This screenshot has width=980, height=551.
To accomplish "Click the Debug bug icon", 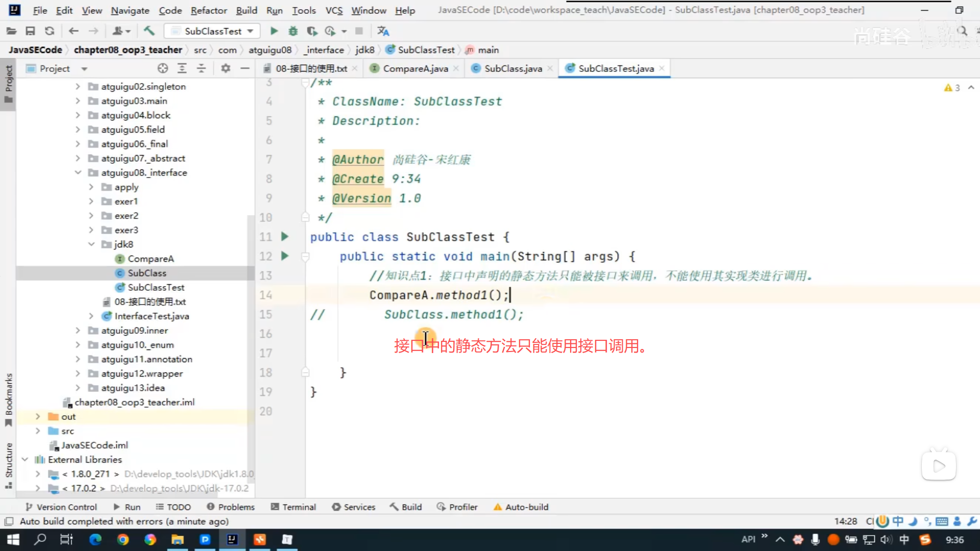I will click(x=293, y=31).
